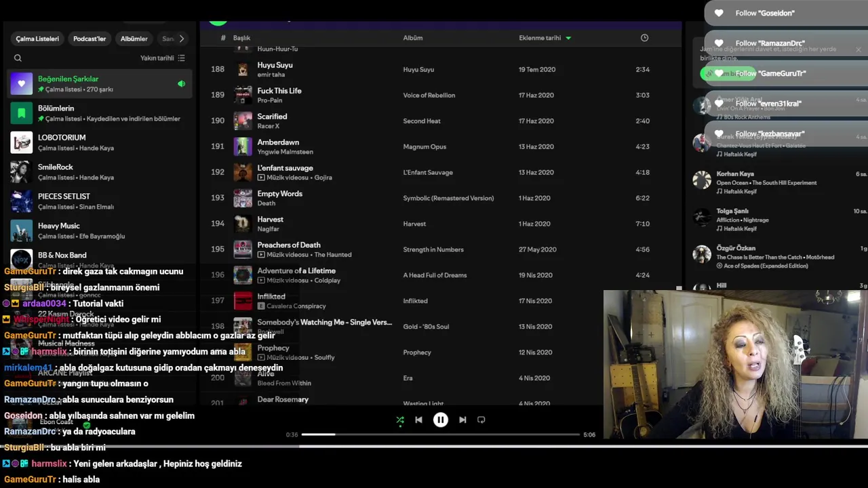Viewport: 868px width, 488px height.
Task: Click Tolga Şanlı profile avatar
Action: click(x=702, y=217)
